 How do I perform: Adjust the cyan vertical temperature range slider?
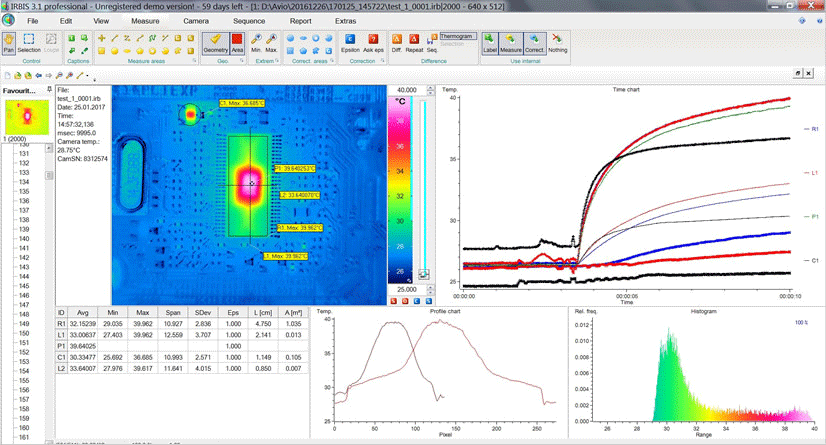(424, 186)
